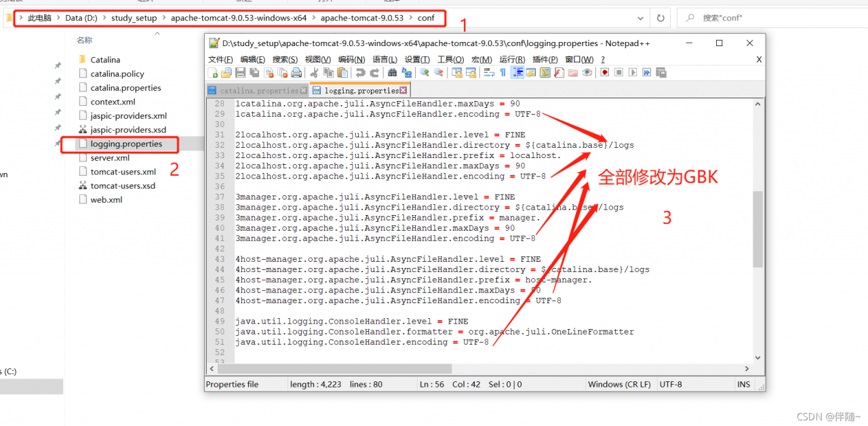Expand the chevron before conf in the address bar

point(410,18)
